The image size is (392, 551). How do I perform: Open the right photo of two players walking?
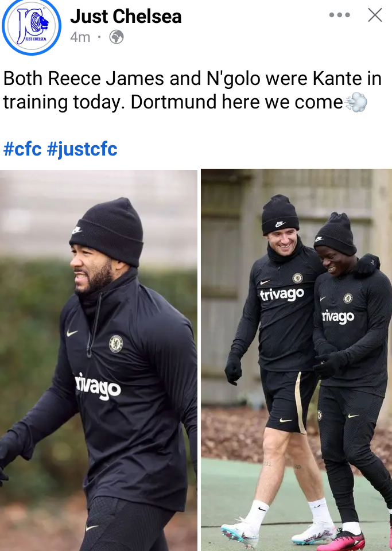[297, 360]
